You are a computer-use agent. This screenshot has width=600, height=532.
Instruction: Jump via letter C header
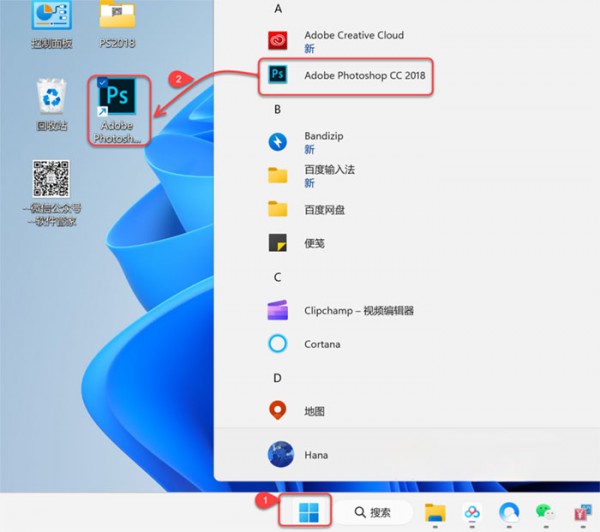coord(278,277)
